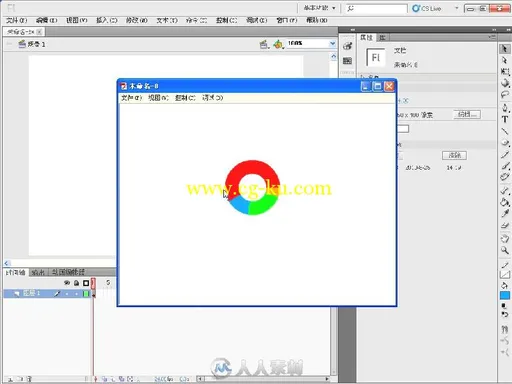Toggle lock dot of layer 1

[76, 294]
